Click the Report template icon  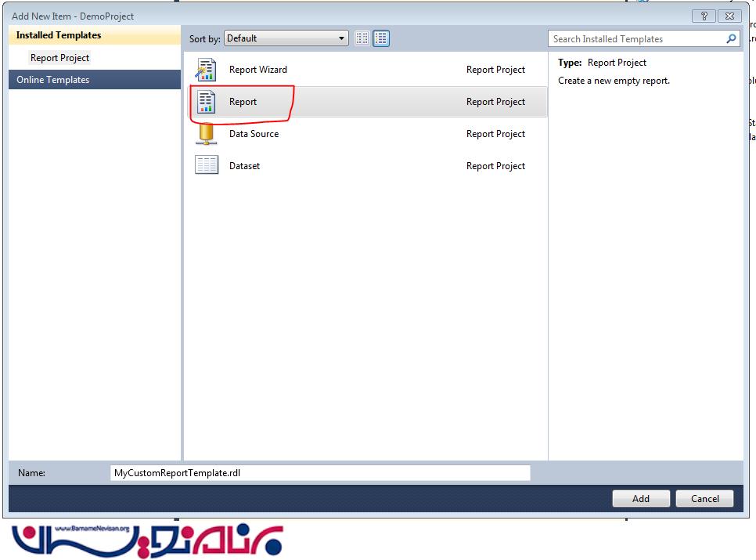pyautogui.click(x=207, y=102)
